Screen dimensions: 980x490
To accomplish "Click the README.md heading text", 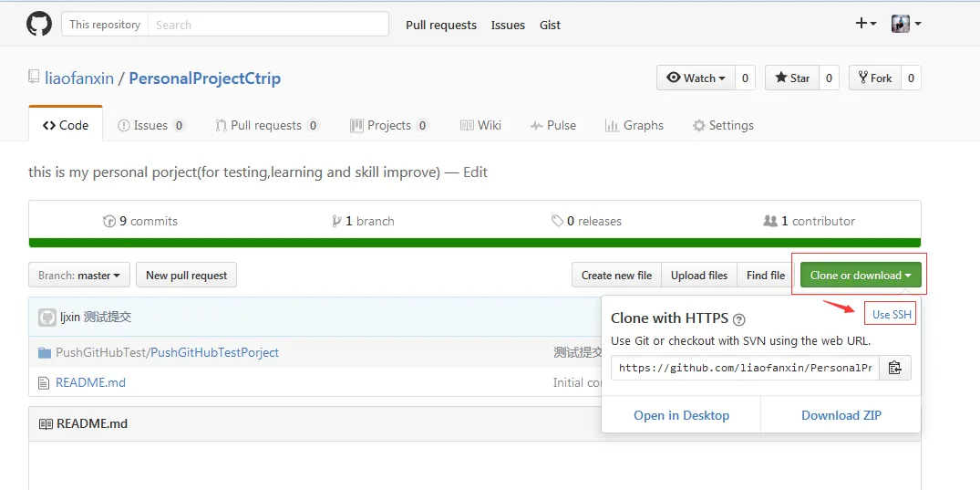I will [x=92, y=424].
